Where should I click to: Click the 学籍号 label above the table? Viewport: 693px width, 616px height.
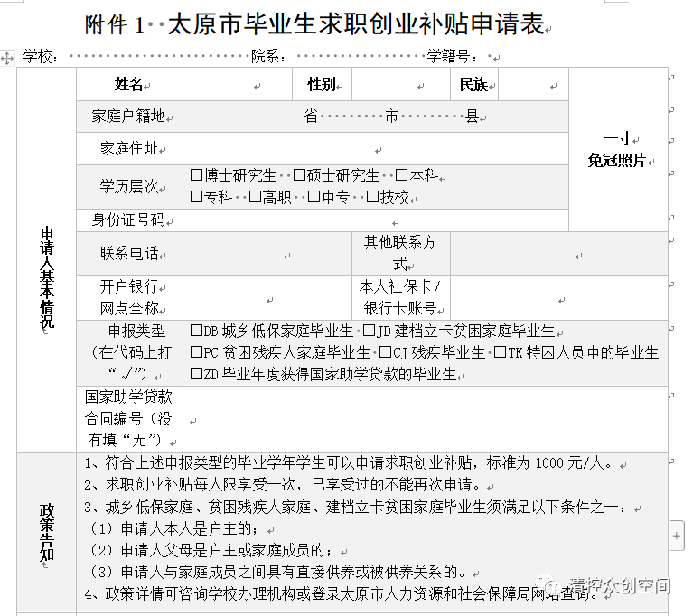(x=453, y=57)
